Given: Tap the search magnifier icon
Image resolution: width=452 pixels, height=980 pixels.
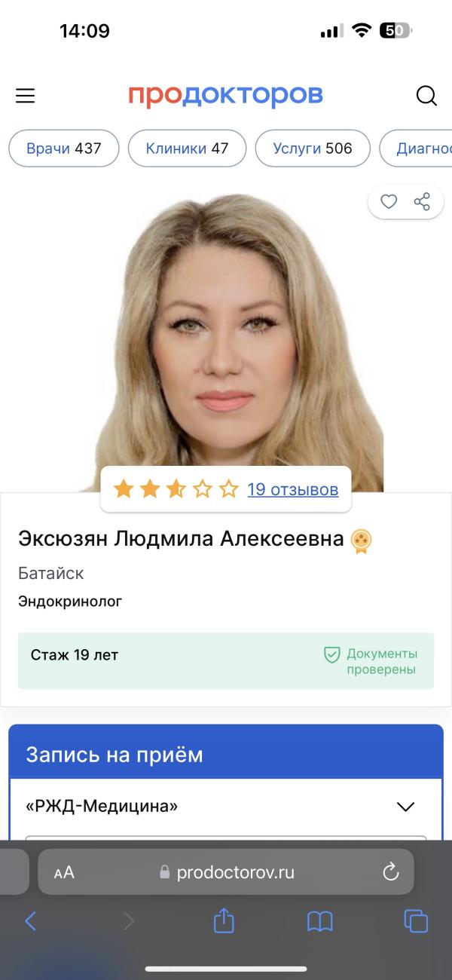Looking at the screenshot, I should coord(426,96).
